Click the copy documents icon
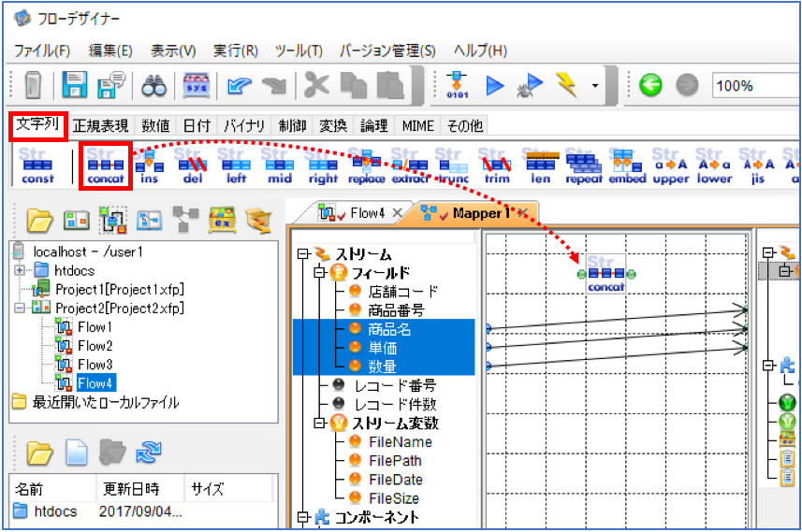 click(354, 85)
